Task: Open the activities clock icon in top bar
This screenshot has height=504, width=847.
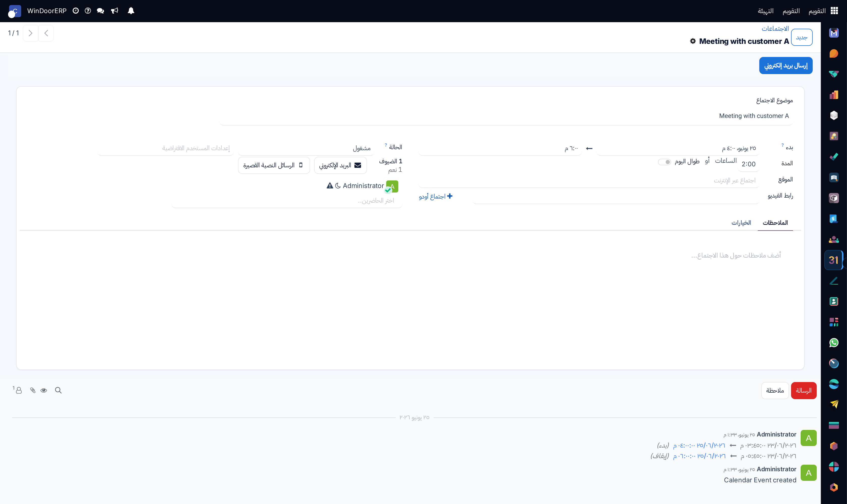Action: pyautogui.click(x=76, y=11)
